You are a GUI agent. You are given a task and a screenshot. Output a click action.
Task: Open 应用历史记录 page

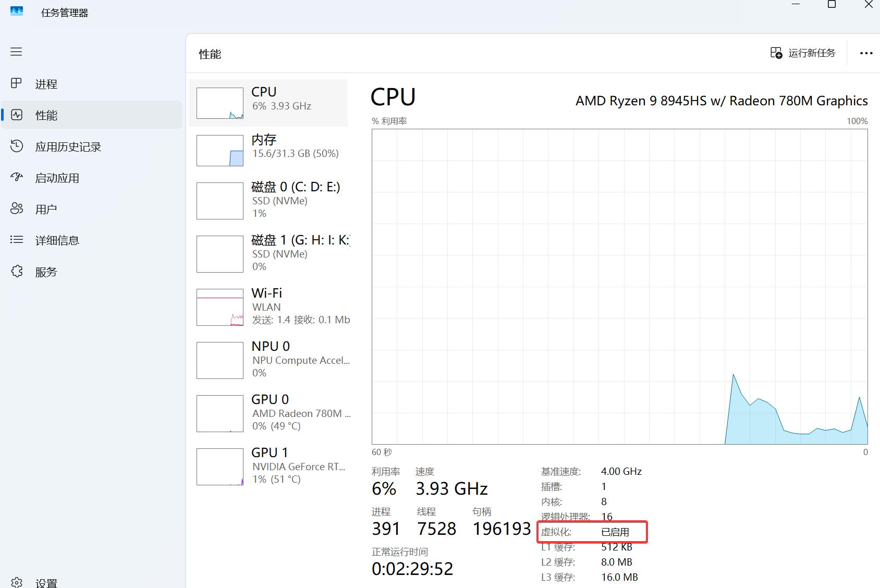92,146
